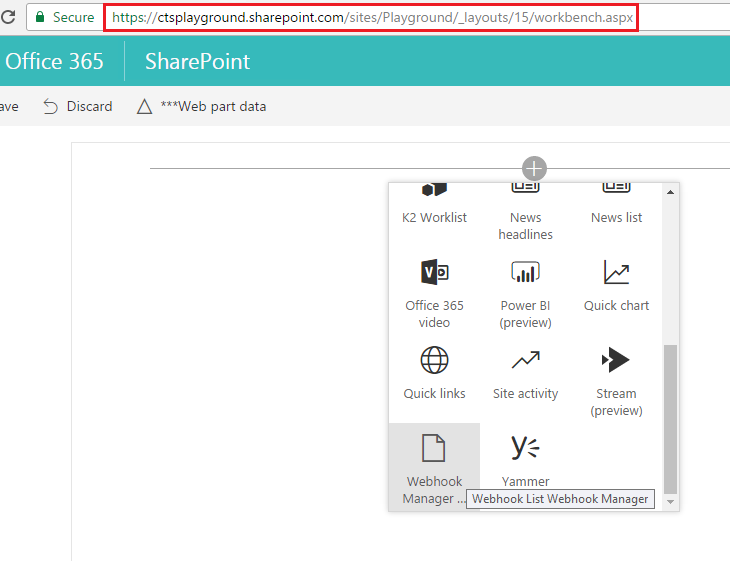Click the browser reload icon
The image size is (730, 561).
coord(7,17)
